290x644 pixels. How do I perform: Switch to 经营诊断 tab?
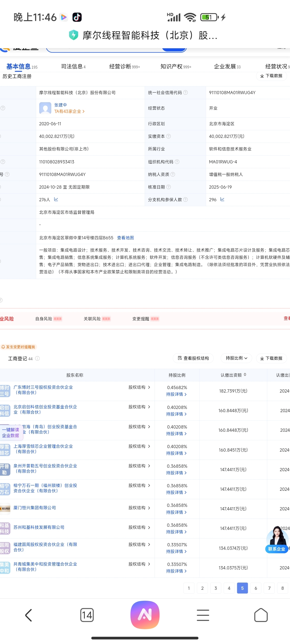tap(125, 67)
